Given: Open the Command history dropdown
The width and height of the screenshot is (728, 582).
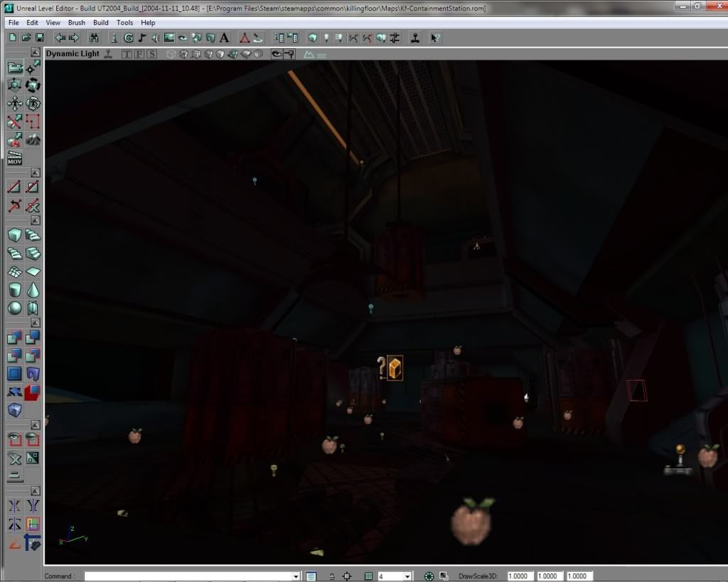Looking at the screenshot, I should coord(296,576).
